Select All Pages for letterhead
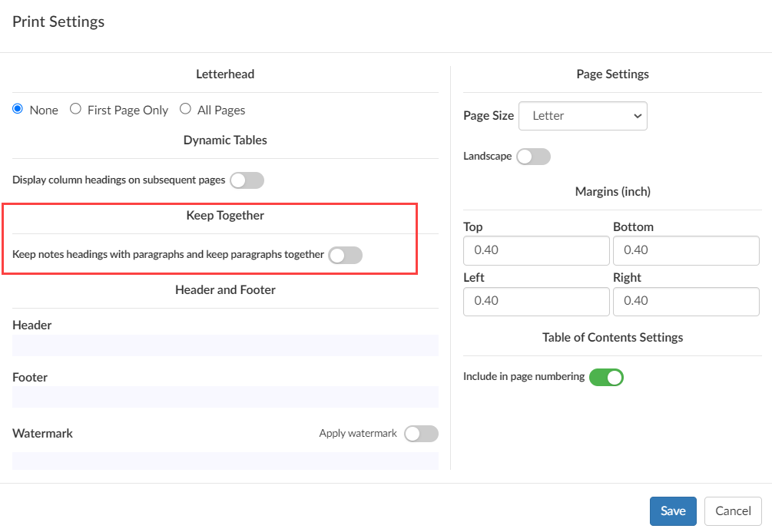This screenshot has height=532, width=772. (184, 109)
